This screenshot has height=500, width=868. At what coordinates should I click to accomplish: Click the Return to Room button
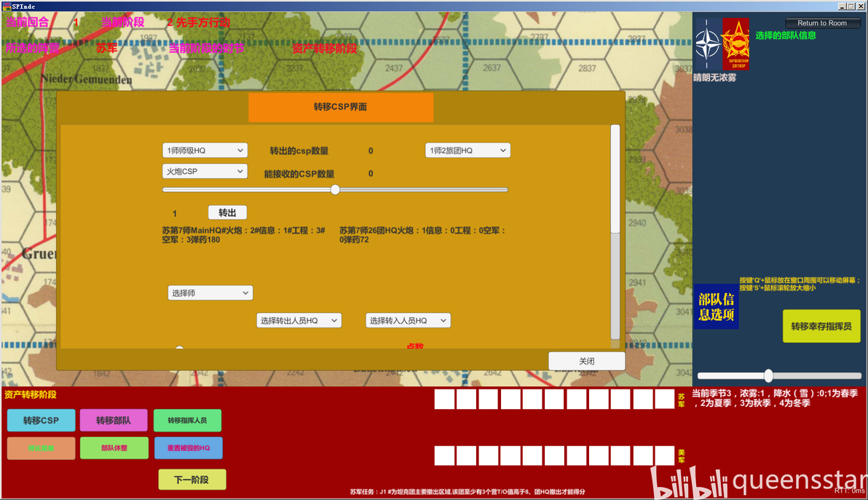tap(822, 23)
